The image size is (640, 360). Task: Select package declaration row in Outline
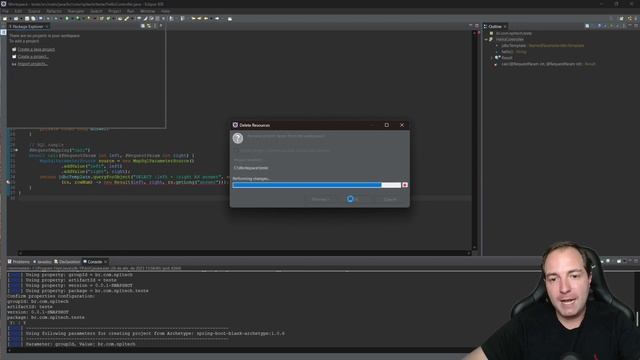pyautogui.click(x=512, y=33)
